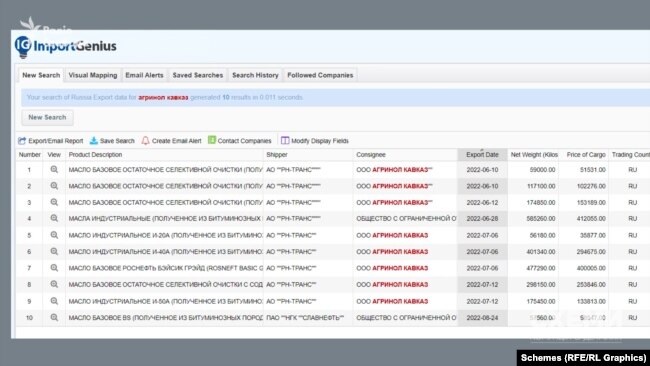The height and width of the screenshot is (366, 650).
Task: Sort by the Number column header
Action: pyautogui.click(x=29, y=155)
